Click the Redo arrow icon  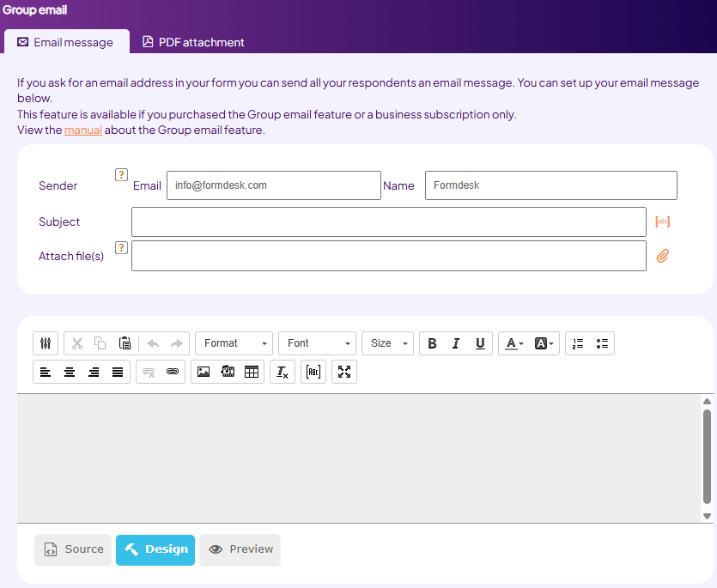(x=177, y=343)
